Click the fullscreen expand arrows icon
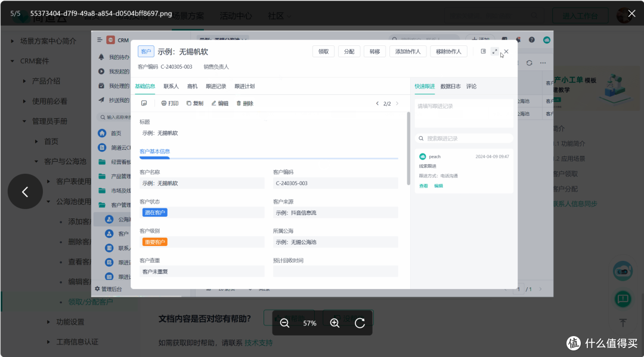The width and height of the screenshot is (644, 357). click(494, 51)
